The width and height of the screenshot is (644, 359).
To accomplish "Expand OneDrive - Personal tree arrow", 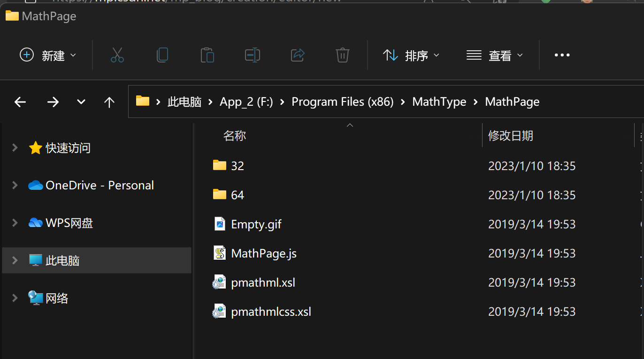I will [15, 185].
